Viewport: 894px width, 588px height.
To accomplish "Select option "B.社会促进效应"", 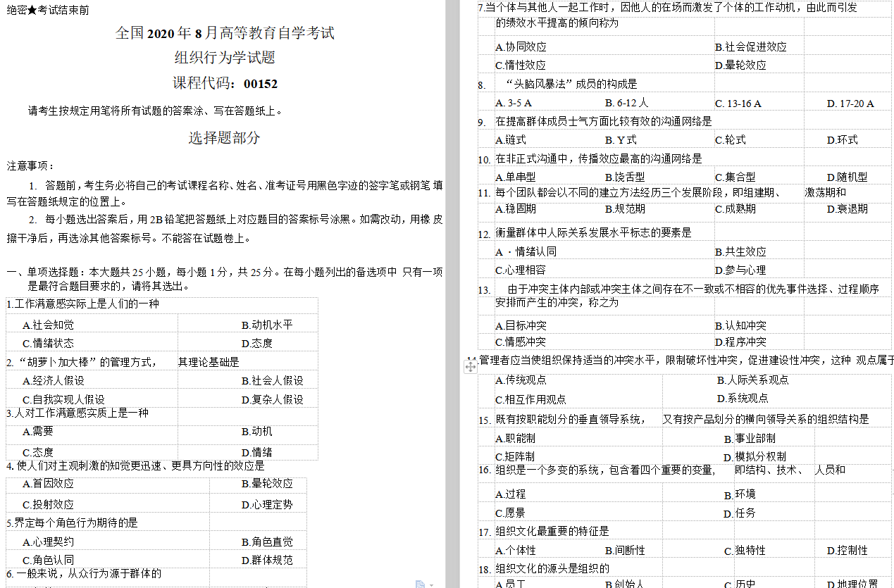I will pyautogui.click(x=750, y=47).
